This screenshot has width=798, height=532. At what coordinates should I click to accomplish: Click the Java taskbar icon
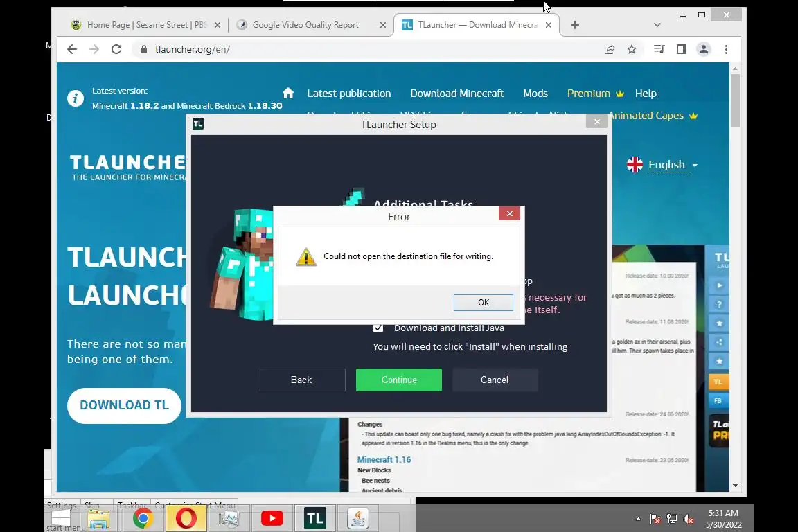coord(357,519)
